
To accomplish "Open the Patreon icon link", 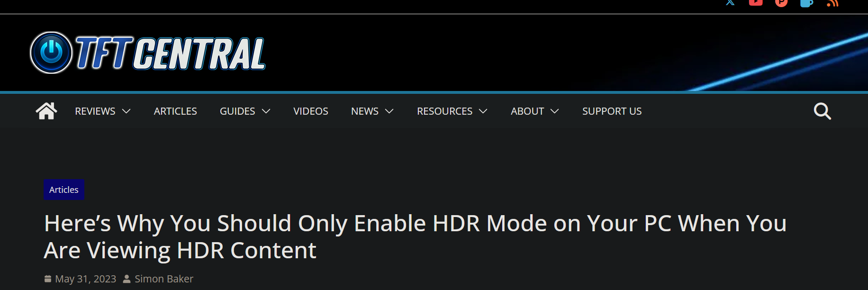I will tap(781, 3).
